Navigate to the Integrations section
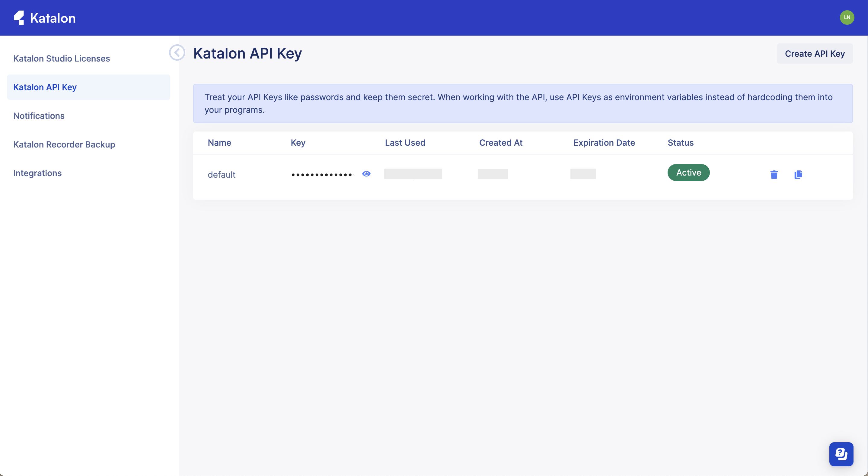868x476 pixels. 37,173
